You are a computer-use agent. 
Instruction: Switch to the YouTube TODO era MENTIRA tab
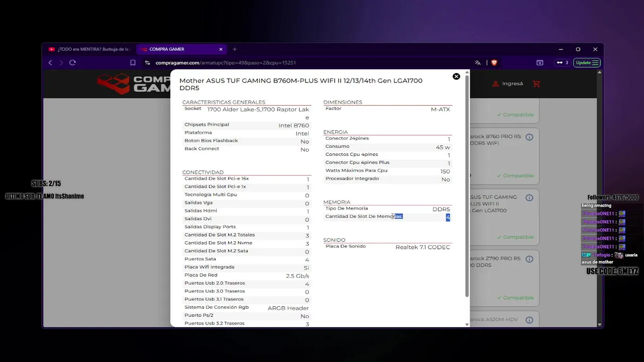90,49
